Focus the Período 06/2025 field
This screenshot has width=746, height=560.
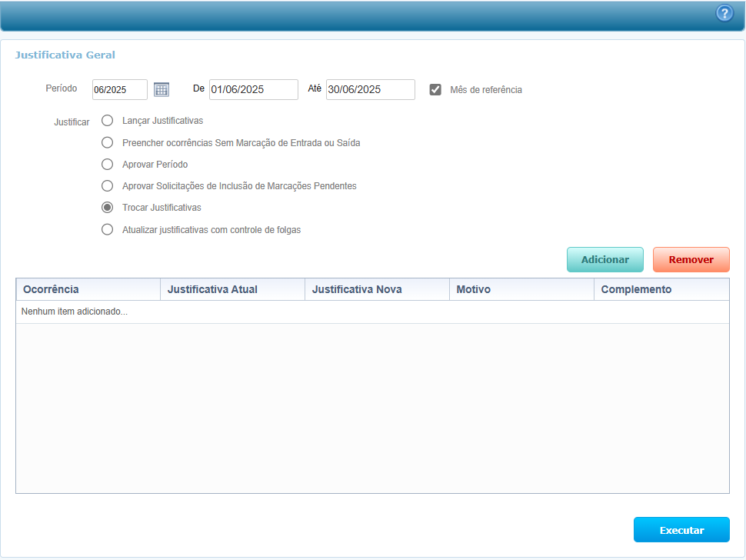[120, 89]
